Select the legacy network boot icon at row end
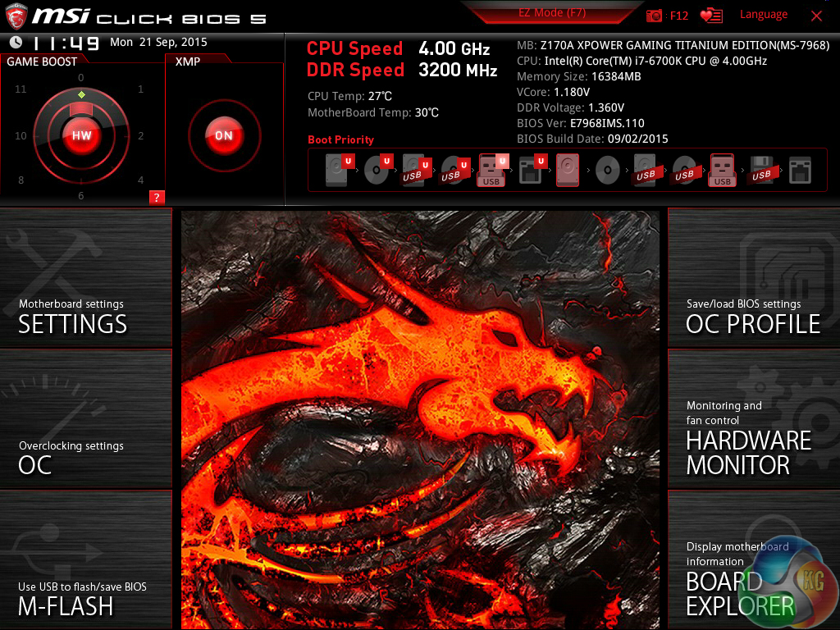840x630 pixels. tap(800, 171)
